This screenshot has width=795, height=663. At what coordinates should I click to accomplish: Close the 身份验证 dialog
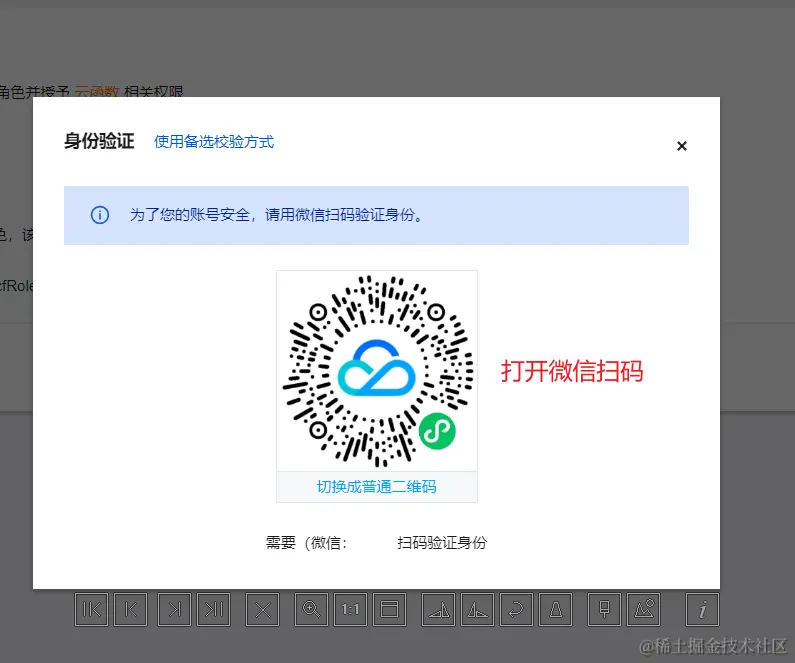(682, 146)
